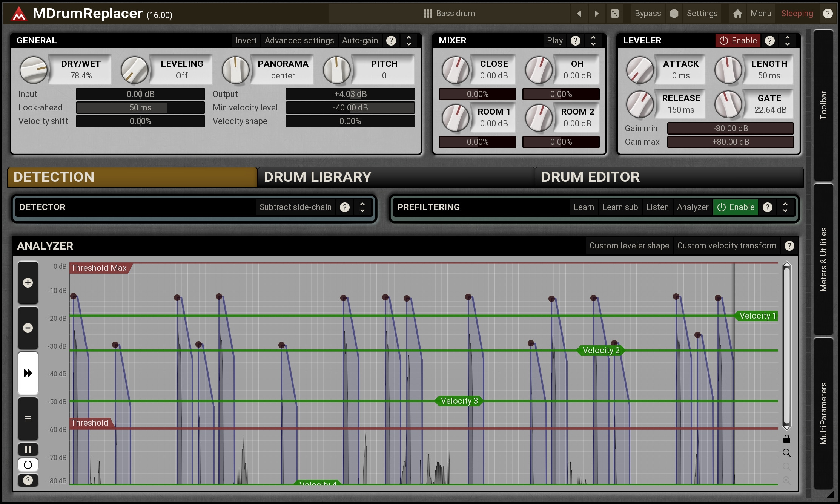Toggle Prefiltering Enable button

(736, 207)
